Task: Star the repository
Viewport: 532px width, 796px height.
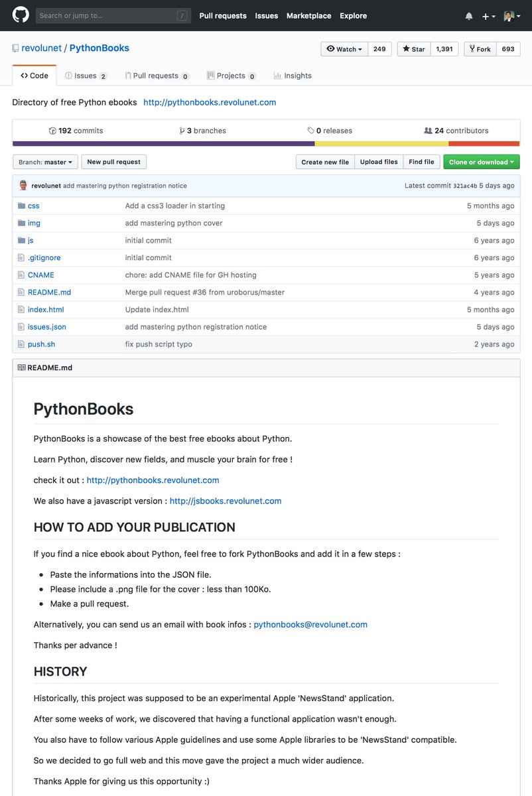Action: point(414,49)
